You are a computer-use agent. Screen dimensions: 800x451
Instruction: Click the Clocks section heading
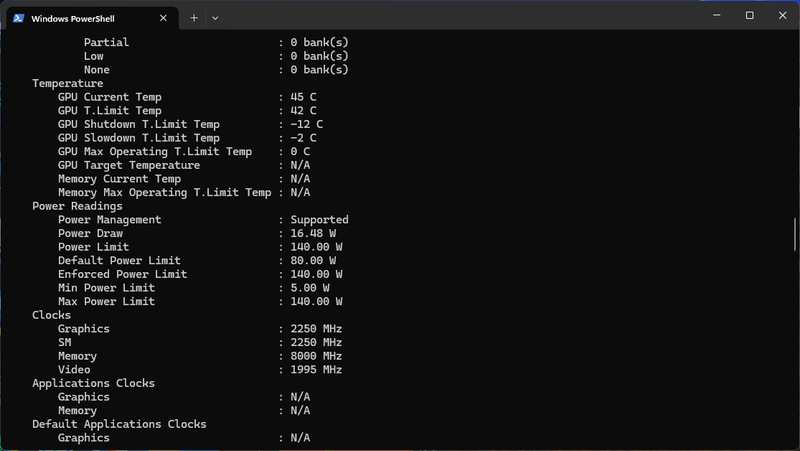[x=54, y=315]
